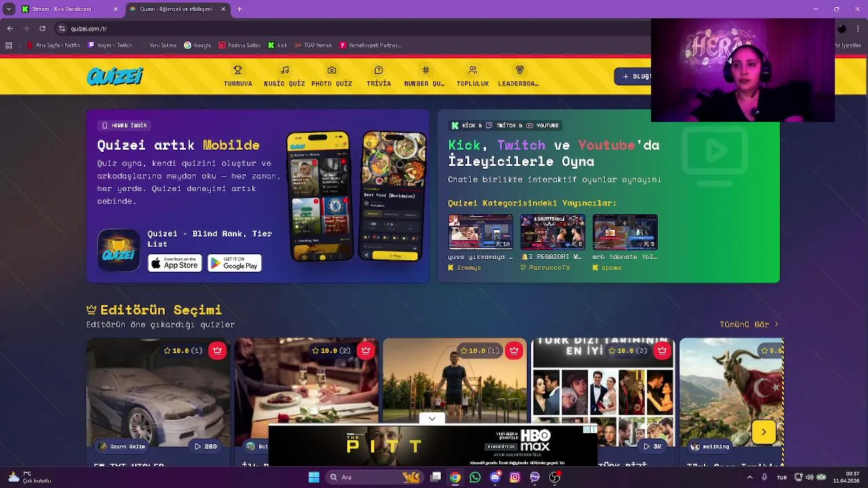Click the crown badge on the runner quiz card
Viewport: 868px width, 488px height.
514,350
